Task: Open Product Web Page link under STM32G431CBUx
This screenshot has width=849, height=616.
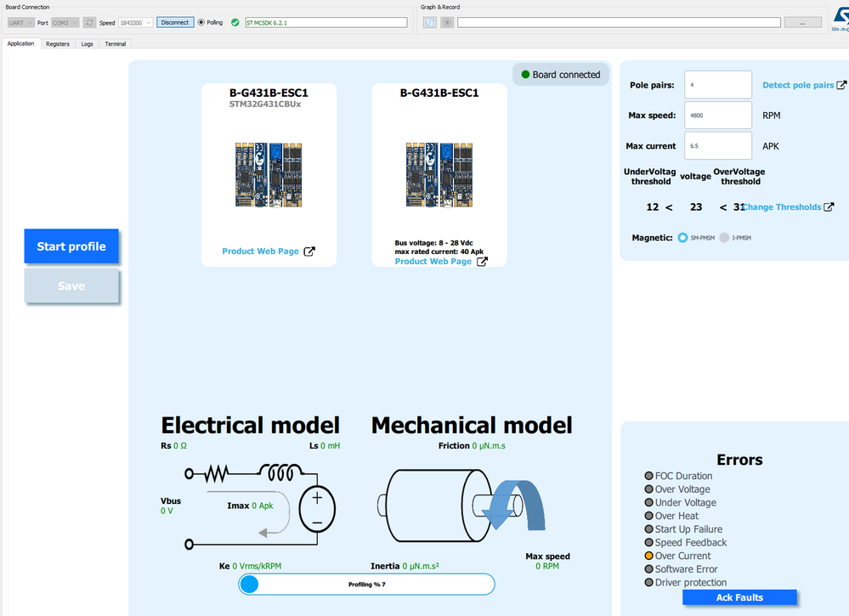Action: tap(260, 251)
